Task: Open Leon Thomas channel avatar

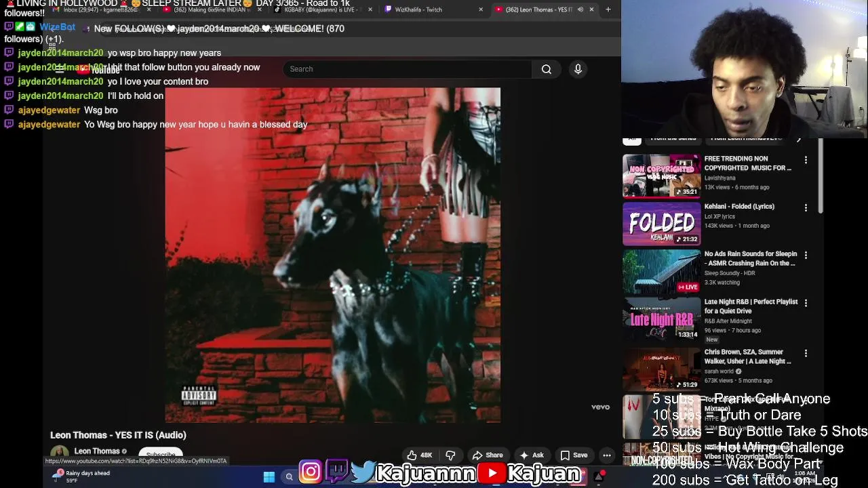Action: pos(60,453)
